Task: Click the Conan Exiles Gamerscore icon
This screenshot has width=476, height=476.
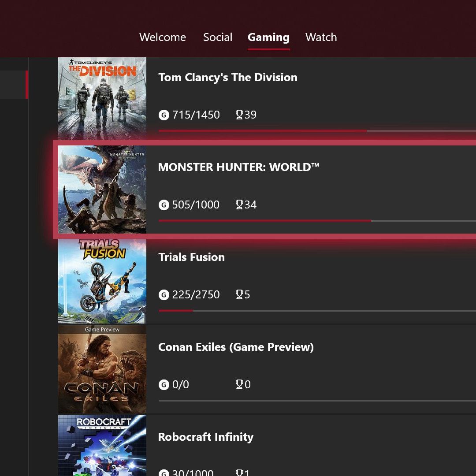Action: pyautogui.click(x=164, y=385)
